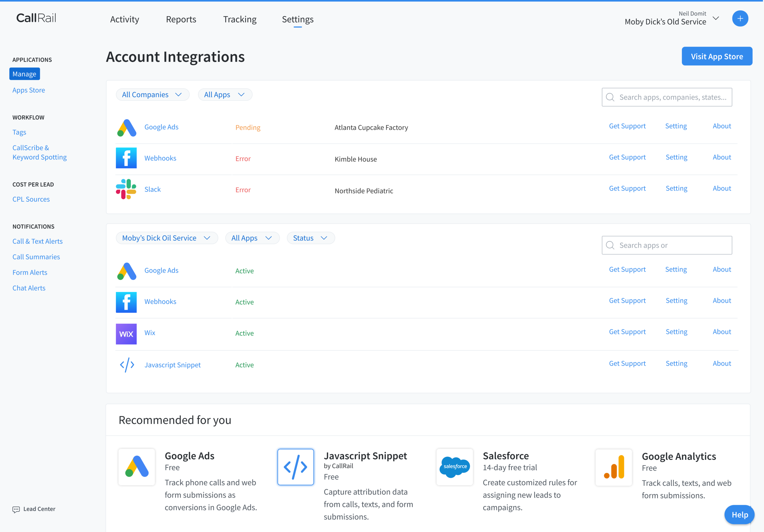Open Apps Store in sidebar
This screenshot has height=532, width=764.
coord(29,90)
